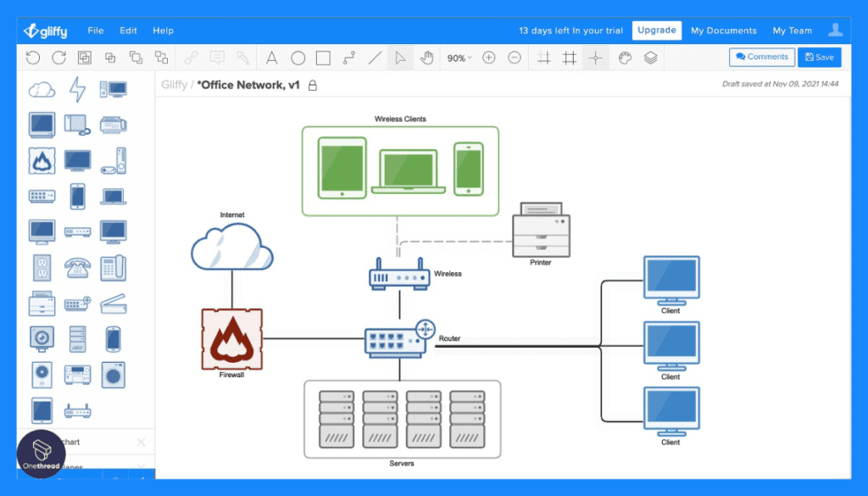Open the Layers panel icon

(650, 58)
